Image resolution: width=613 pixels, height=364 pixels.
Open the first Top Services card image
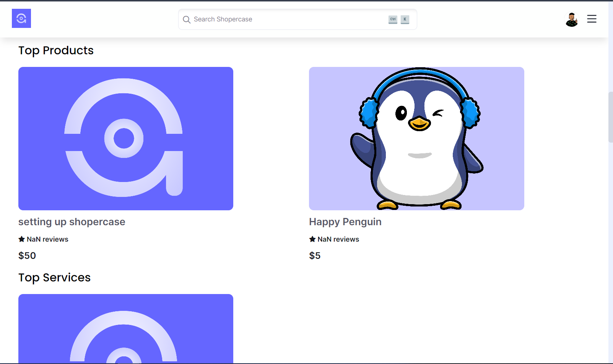tap(126, 328)
